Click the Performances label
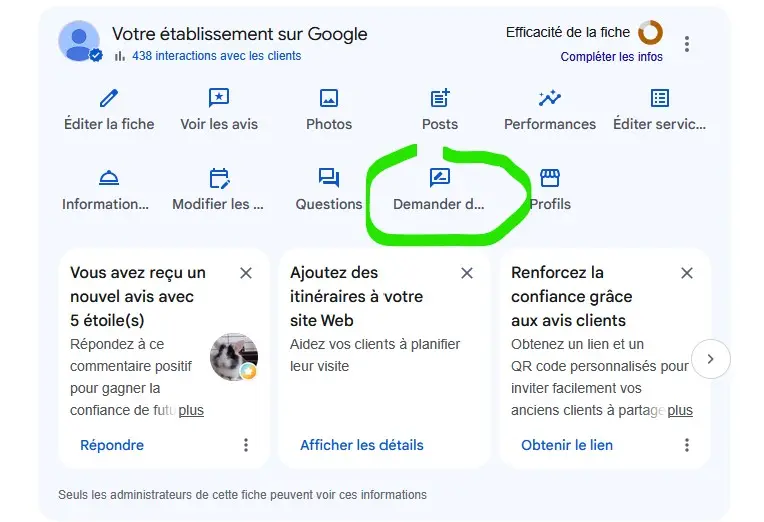 [x=550, y=124]
